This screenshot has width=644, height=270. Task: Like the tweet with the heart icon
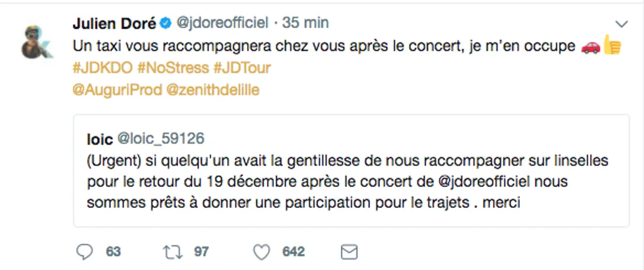(x=261, y=252)
